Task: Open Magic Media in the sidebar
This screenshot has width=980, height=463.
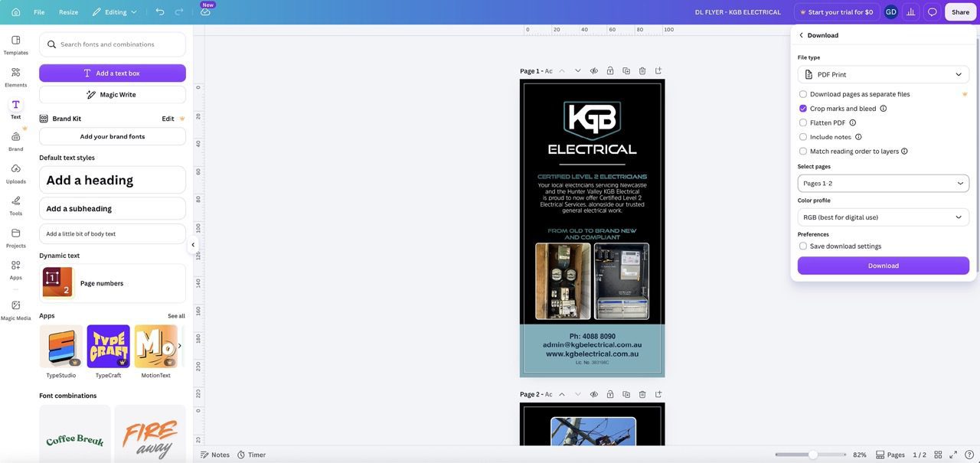Action: point(15,310)
